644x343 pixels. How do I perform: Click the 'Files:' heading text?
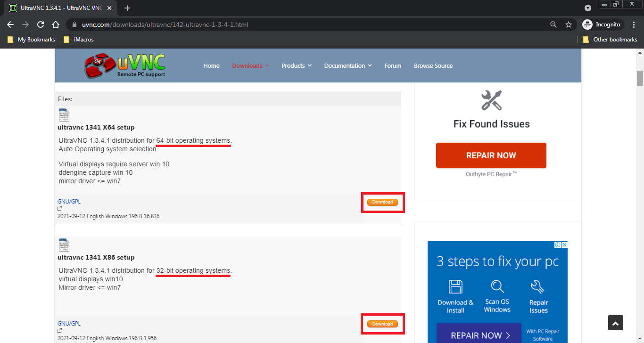(65, 99)
